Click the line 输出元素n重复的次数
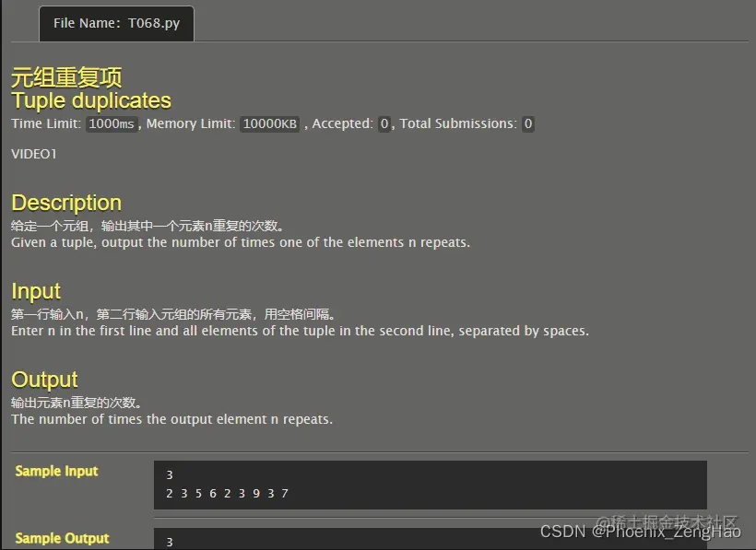Image resolution: width=756 pixels, height=550 pixels. pyautogui.click(x=77, y=403)
